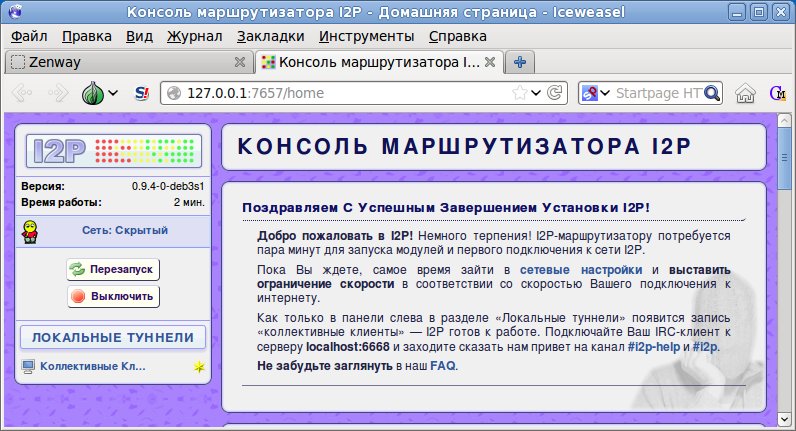Click the КОНСОЛЬ МАРШРУТИЗАТОРА I2P heading
Screen dimensions: 796x431
coord(464,147)
